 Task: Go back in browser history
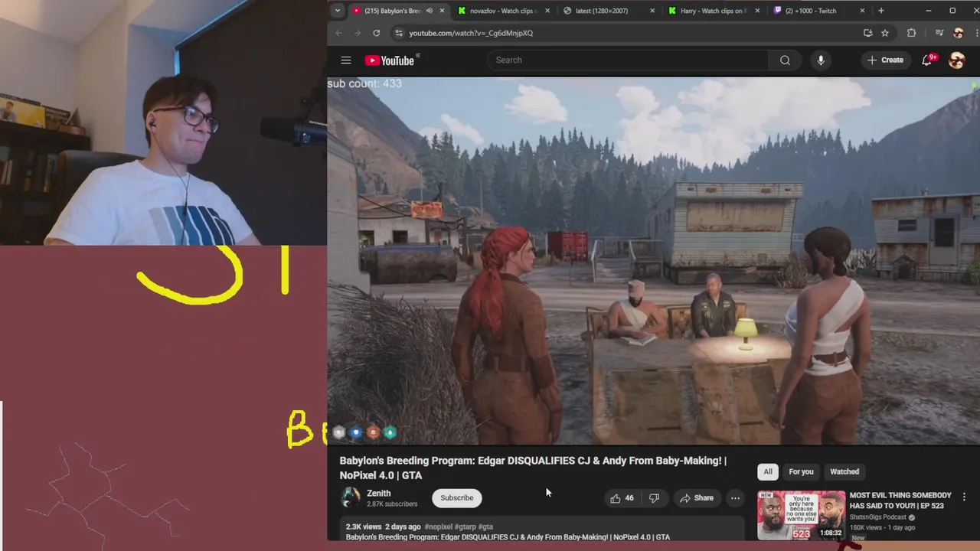click(x=338, y=33)
